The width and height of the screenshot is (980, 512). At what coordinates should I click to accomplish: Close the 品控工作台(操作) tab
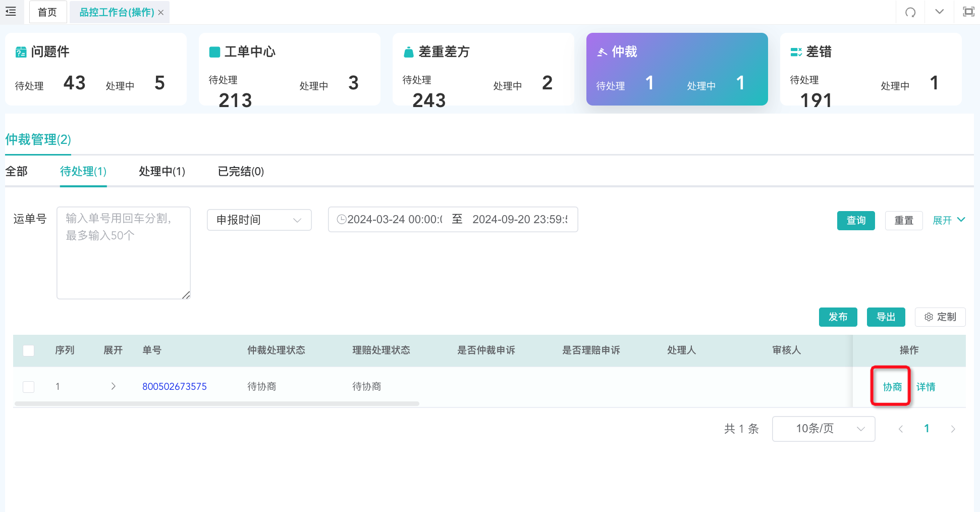[x=161, y=13]
